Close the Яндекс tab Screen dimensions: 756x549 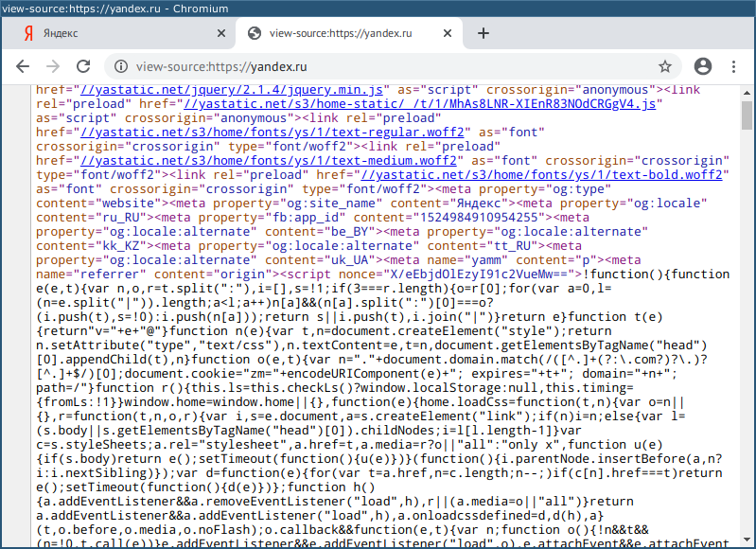coord(220,33)
